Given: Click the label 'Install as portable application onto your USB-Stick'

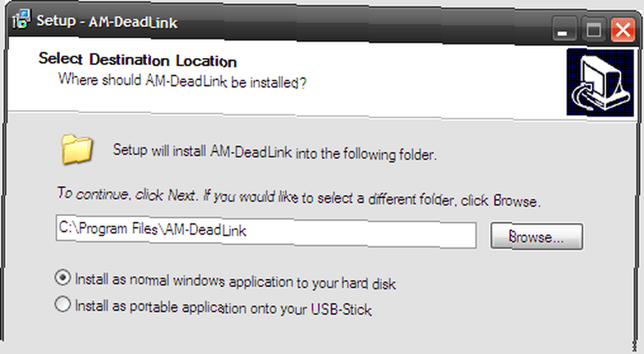Looking at the screenshot, I should point(223,308).
